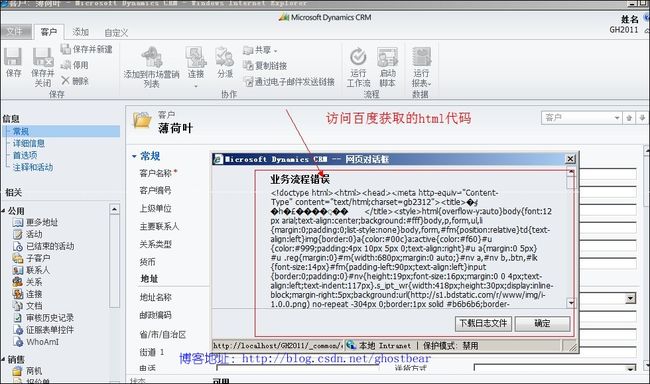Collapse the 销售 section
Image resolution: width=650 pixels, height=384 pixels.
pyautogui.click(x=3, y=359)
